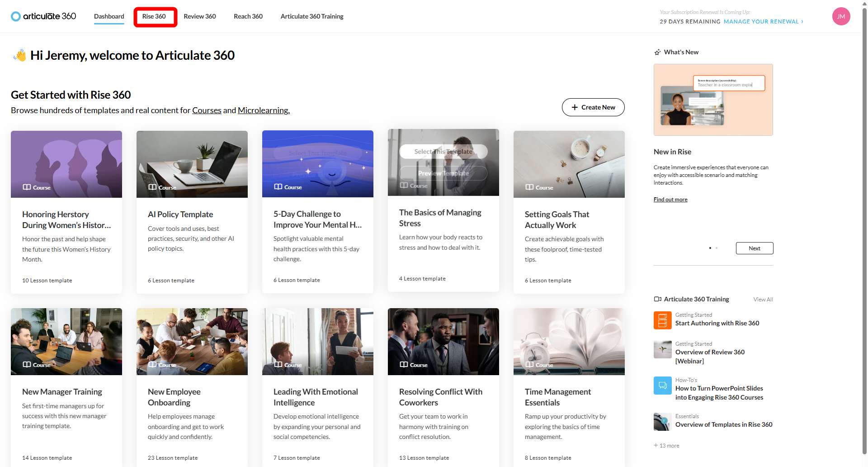868x467 pixels.
Task: Click the waving hand emoji icon
Action: [x=19, y=55]
